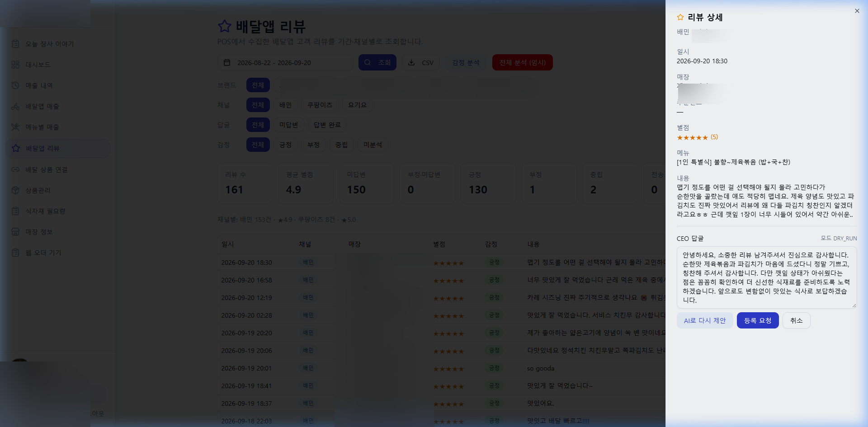The height and width of the screenshot is (427, 868).
Task: Open review row dated 2026-09-19 18:41
Action: (441, 386)
